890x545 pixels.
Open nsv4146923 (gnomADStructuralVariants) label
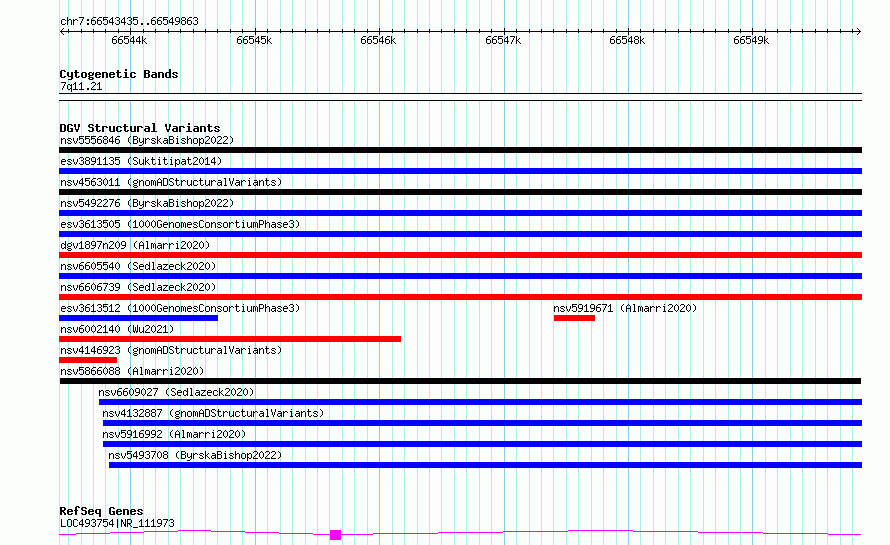click(171, 350)
